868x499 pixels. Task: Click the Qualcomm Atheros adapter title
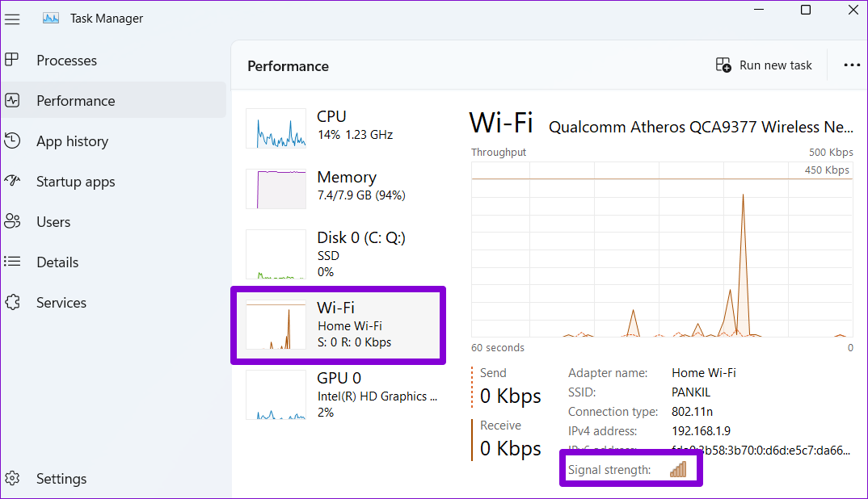(701, 128)
